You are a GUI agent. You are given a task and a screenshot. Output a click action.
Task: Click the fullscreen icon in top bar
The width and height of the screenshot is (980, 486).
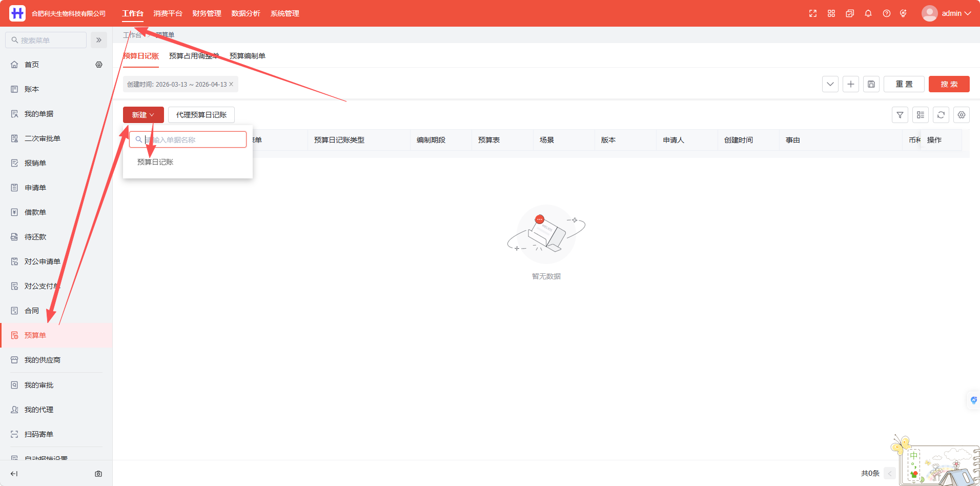813,13
